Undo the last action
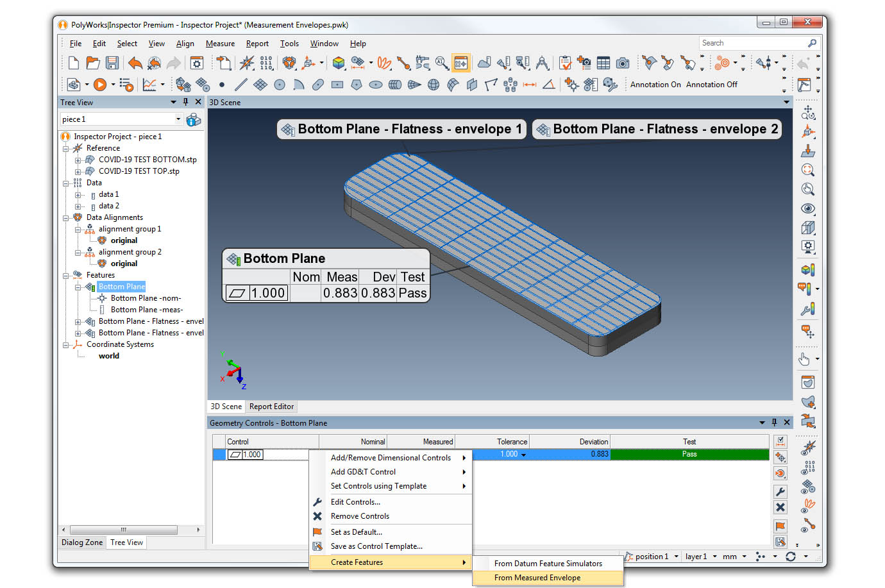 [135, 63]
